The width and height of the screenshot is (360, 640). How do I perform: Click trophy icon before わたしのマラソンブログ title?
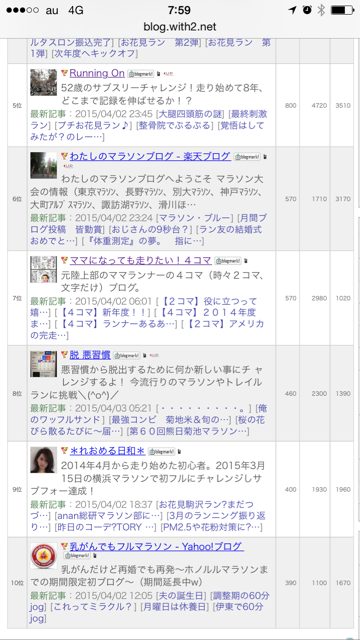pyautogui.click(x=64, y=156)
